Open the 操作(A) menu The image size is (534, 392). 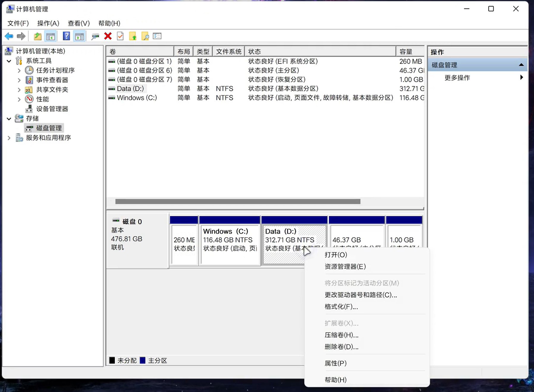(x=48, y=23)
